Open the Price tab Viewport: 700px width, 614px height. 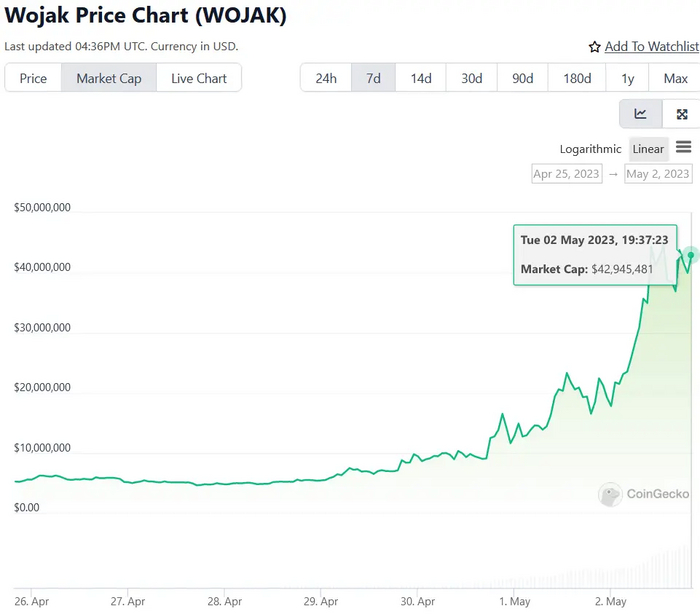point(33,78)
